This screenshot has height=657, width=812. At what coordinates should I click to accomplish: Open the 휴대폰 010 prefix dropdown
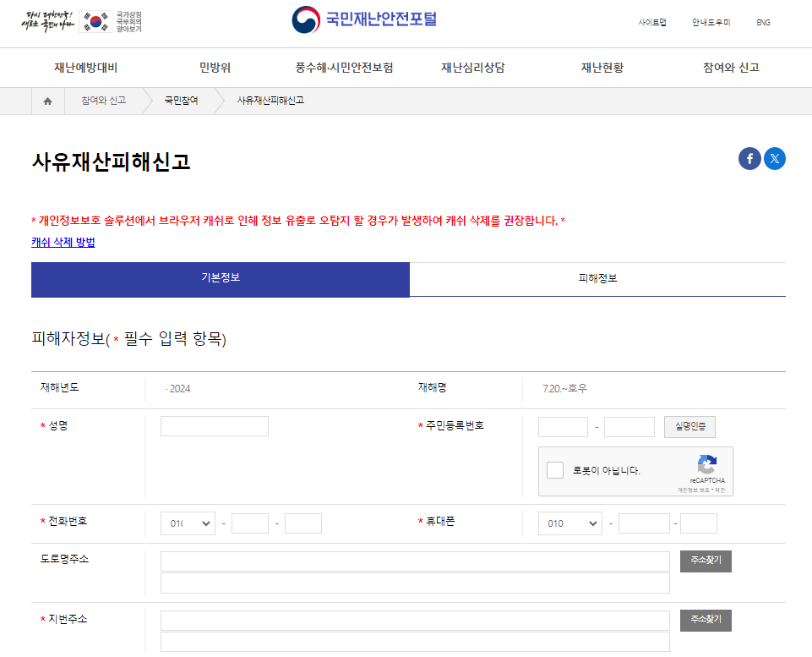[569, 523]
